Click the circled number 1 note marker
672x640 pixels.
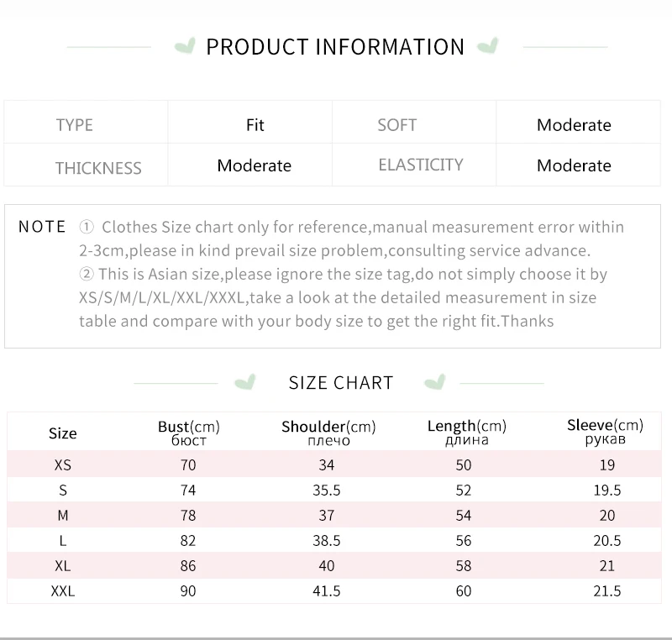tap(87, 227)
